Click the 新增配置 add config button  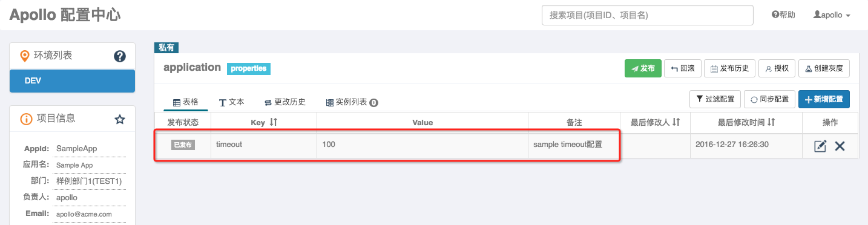[x=824, y=99]
